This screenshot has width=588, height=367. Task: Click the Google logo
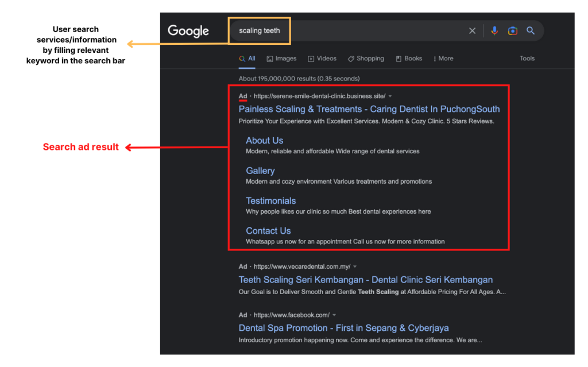pyautogui.click(x=188, y=31)
